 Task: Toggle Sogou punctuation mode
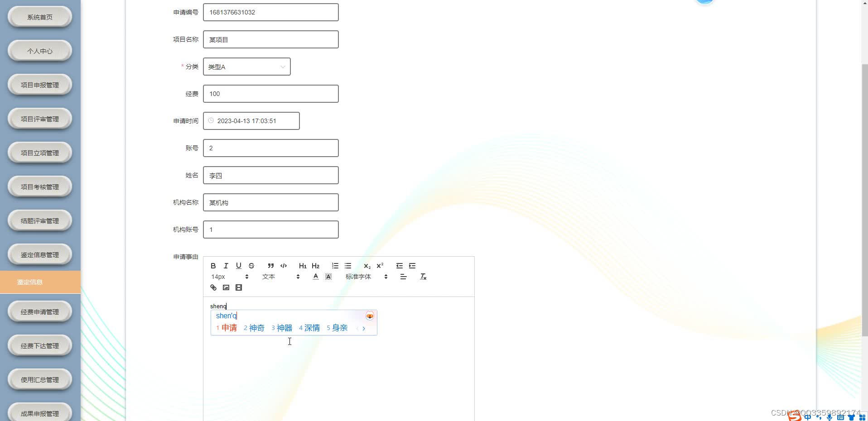819,417
